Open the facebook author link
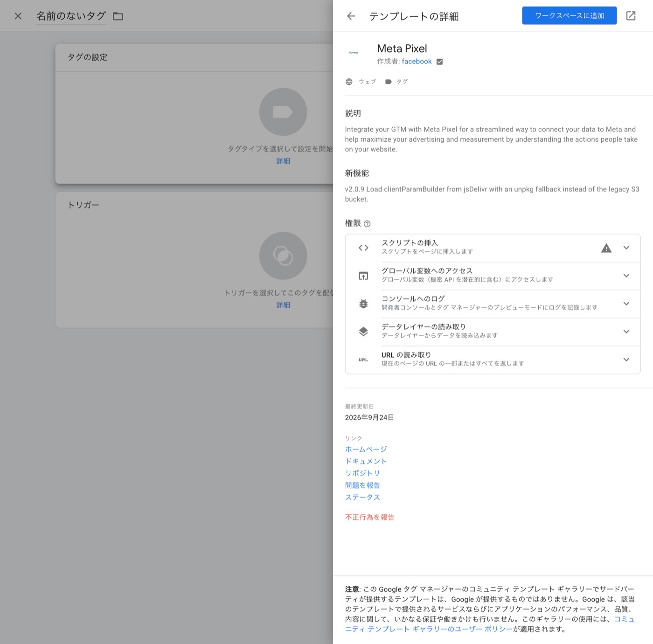Screen dimensions: 653x644 tap(417, 62)
